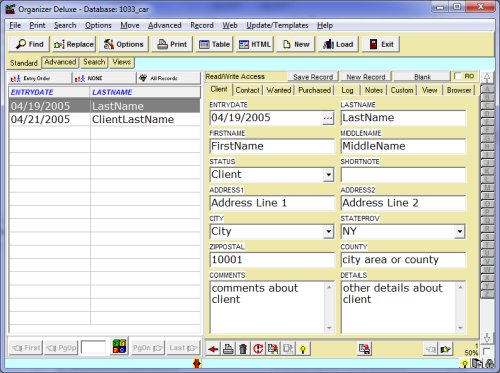Select the ClientLastName record row
500x373 pixels.
[x=105, y=119]
